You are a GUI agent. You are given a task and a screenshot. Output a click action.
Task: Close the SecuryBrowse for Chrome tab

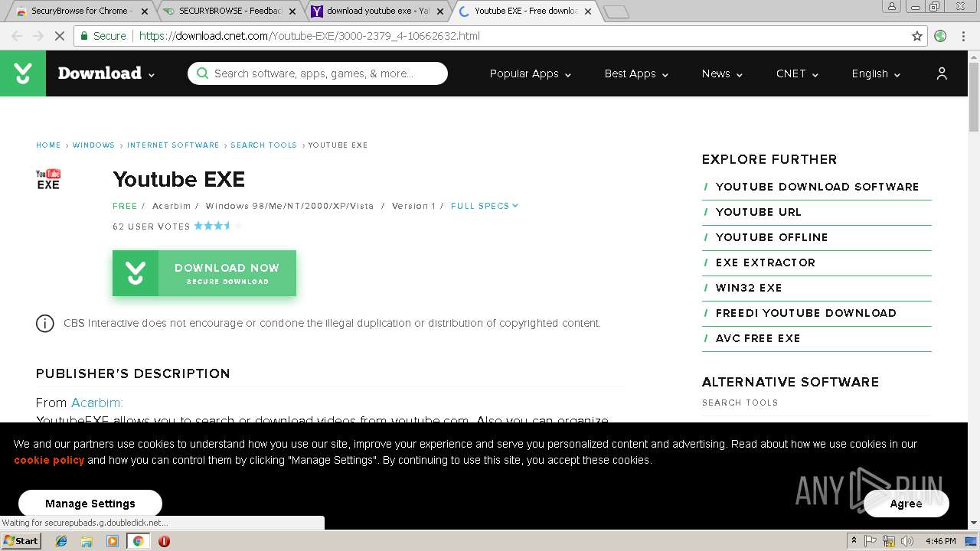(144, 11)
